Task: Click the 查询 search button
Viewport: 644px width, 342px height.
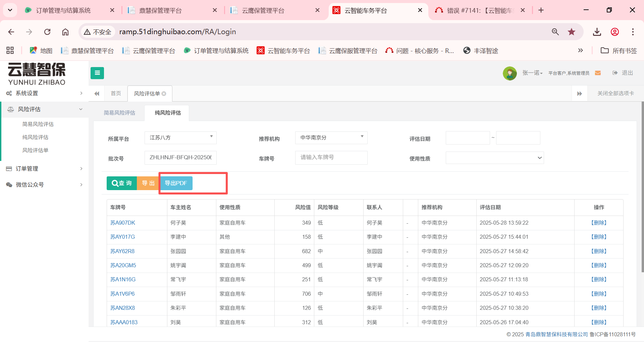Action: (122, 183)
